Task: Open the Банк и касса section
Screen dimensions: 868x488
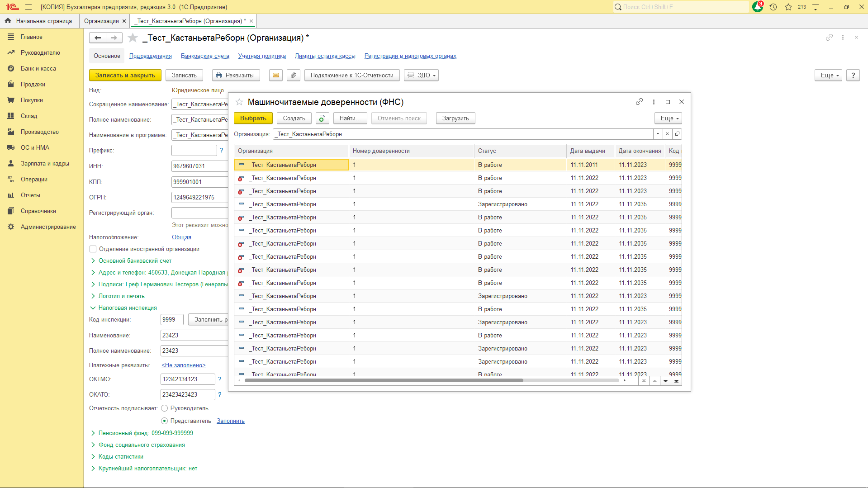Action: tap(38, 69)
